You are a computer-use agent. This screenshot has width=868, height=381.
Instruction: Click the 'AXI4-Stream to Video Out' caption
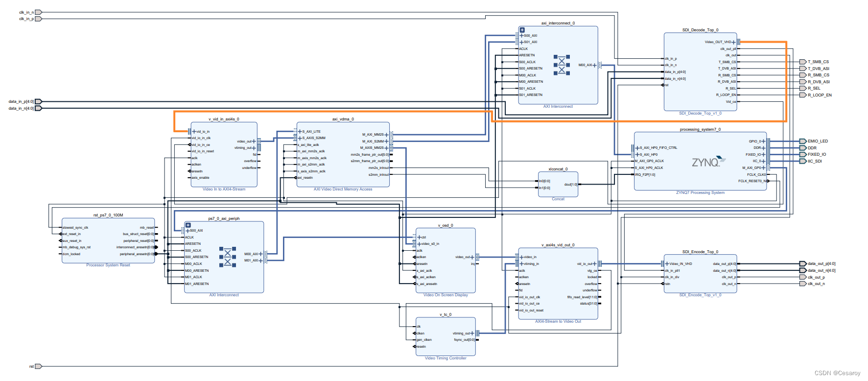pos(558,321)
